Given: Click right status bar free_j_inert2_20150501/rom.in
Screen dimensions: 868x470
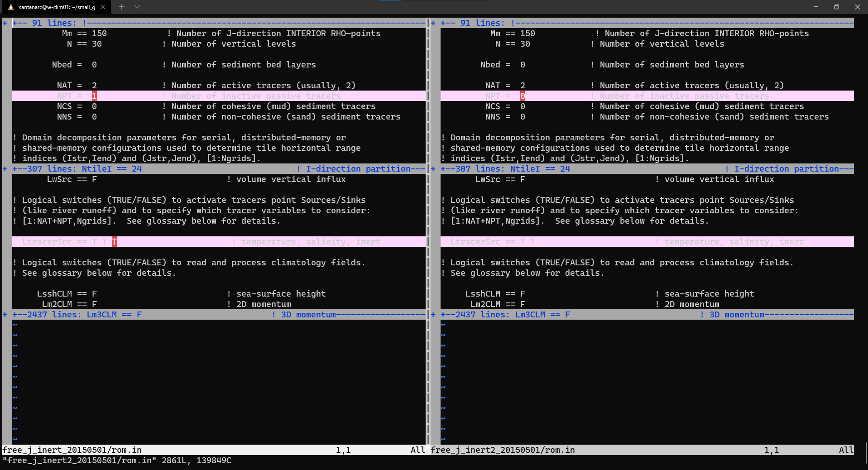Looking at the screenshot, I should (503, 450).
